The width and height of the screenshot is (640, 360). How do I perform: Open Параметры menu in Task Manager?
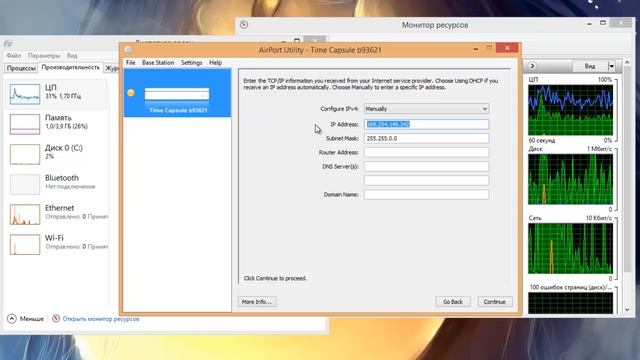tap(44, 56)
